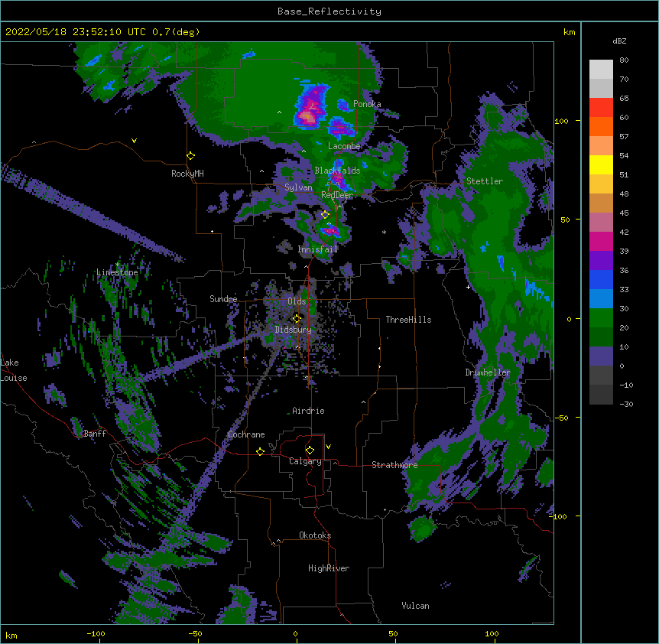The height and width of the screenshot is (644, 659).
Task: Click the Banff label
Action: pyautogui.click(x=95, y=434)
